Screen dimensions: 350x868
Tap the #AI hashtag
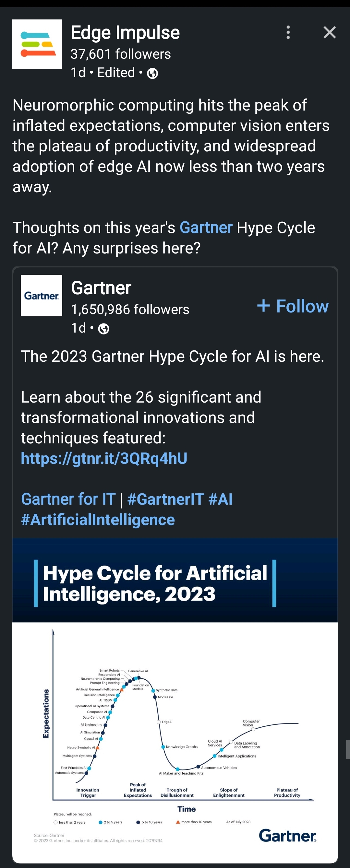pyautogui.click(x=221, y=499)
